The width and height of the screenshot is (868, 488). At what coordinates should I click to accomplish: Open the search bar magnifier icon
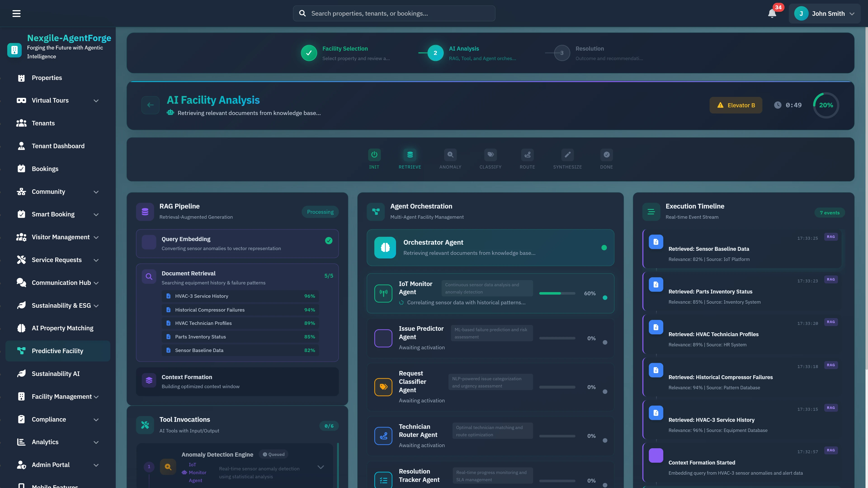click(x=302, y=13)
